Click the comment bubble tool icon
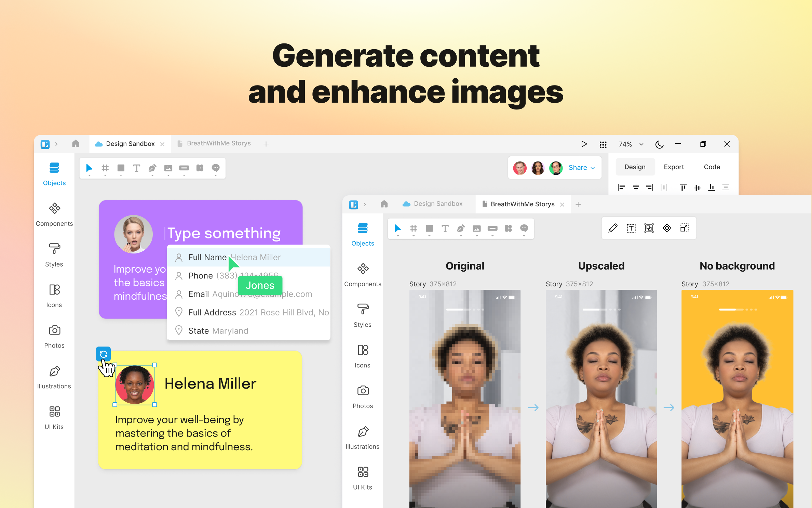This screenshot has height=508, width=812. click(x=216, y=168)
